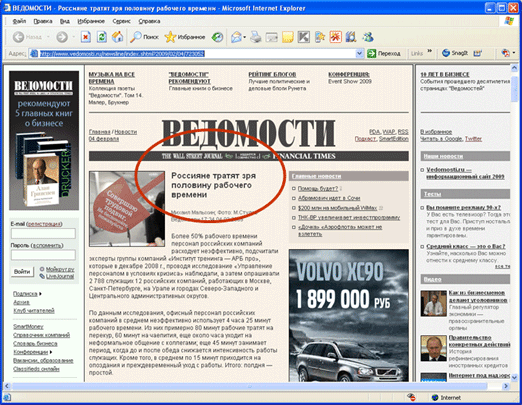
Task: Click the Mail envelope toolbar icon
Action: click(236, 37)
